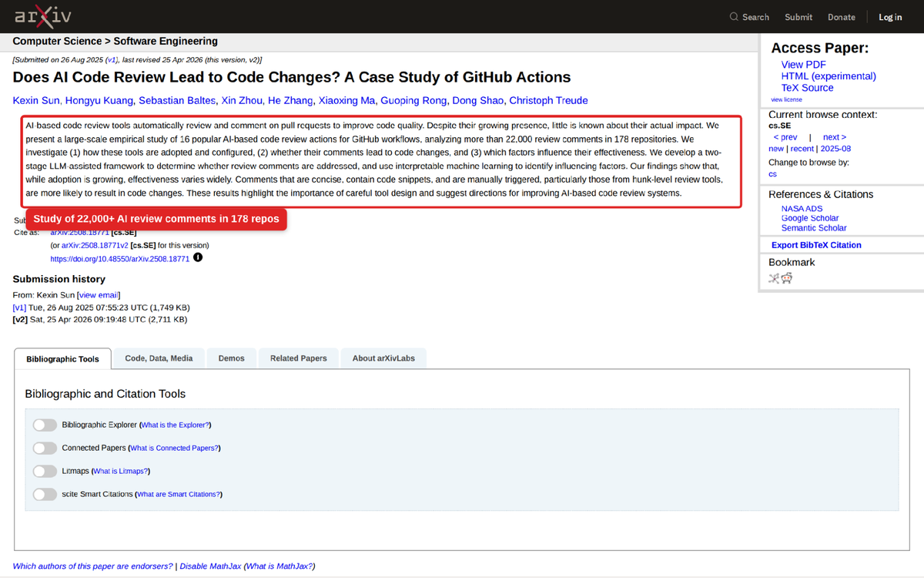Click the view license link
The height and width of the screenshot is (578, 924).
click(x=786, y=99)
